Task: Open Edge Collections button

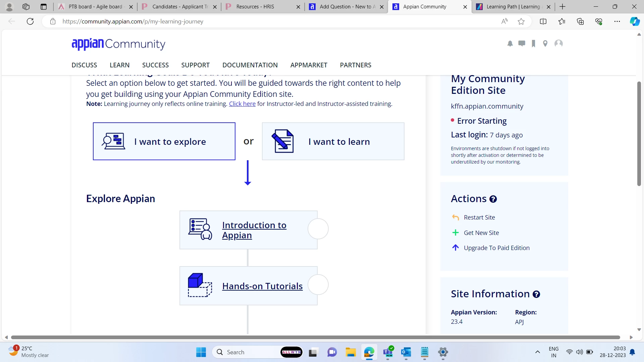Action: tap(580, 21)
